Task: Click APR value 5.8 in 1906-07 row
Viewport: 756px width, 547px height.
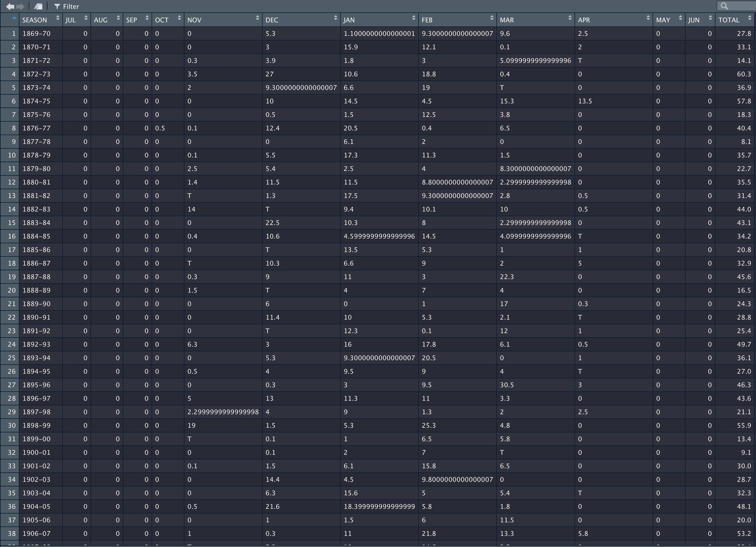Action: tap(583, 534)
